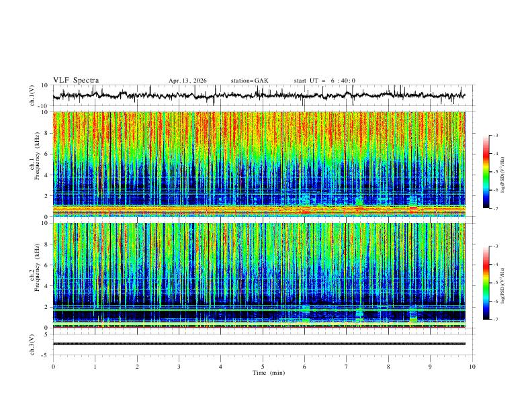
Task: Click the "4" tick on time axis
Action: tap(221, 367)
